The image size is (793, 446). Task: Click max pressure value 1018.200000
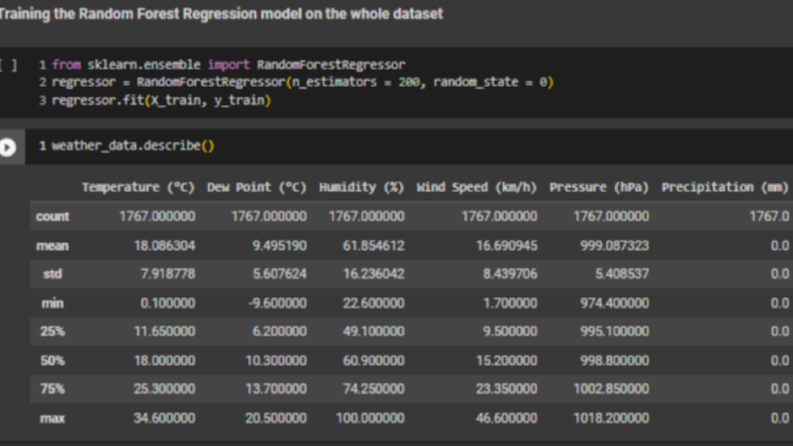(611, 418)
